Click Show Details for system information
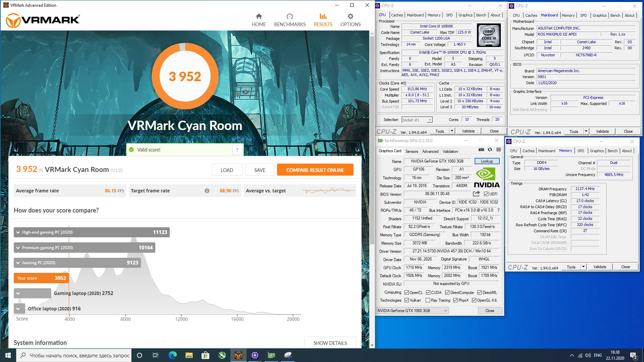Viewport: 644px width, 362px height. (x=330, y=343)
